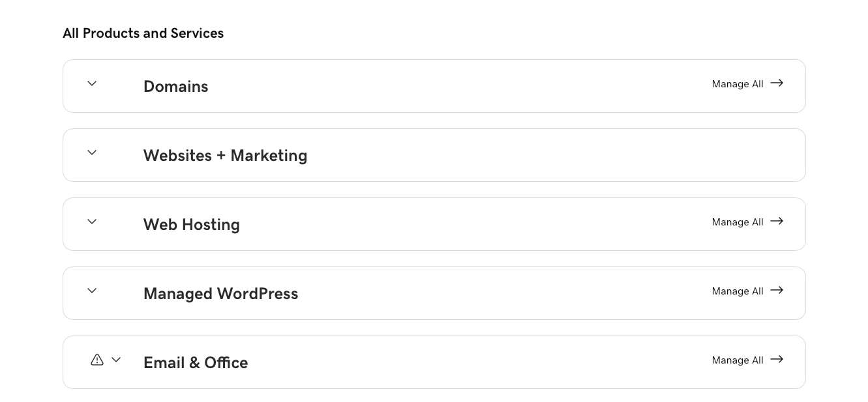Expand the Web Hosting chevron
The width and height of the screenshot is (868, 402).
tap(92, 222)
